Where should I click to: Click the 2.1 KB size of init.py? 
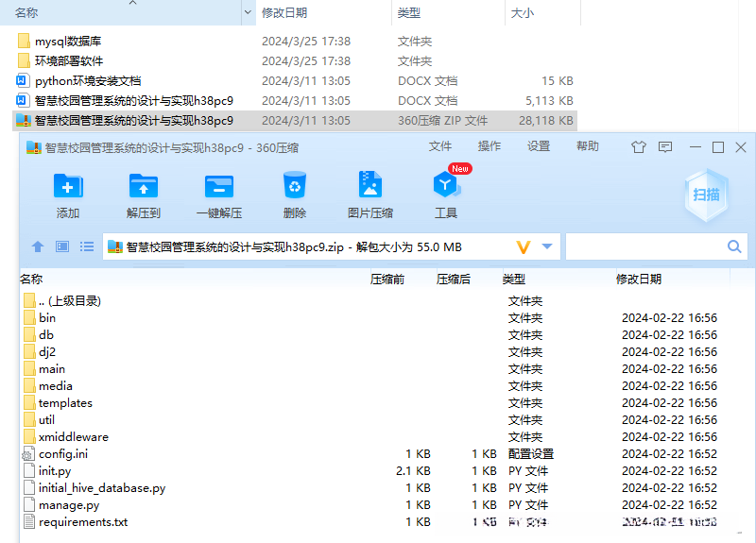413,470
